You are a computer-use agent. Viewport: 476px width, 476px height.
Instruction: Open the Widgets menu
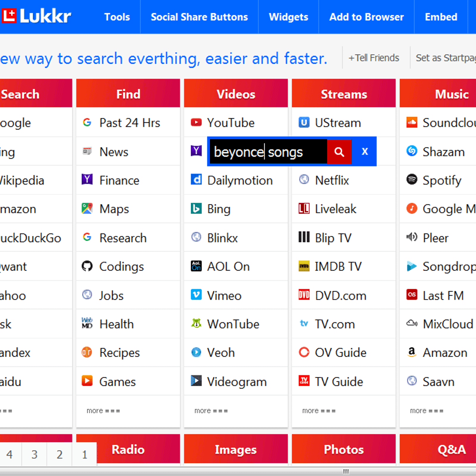pyautogui.click(x=289, y=17)
